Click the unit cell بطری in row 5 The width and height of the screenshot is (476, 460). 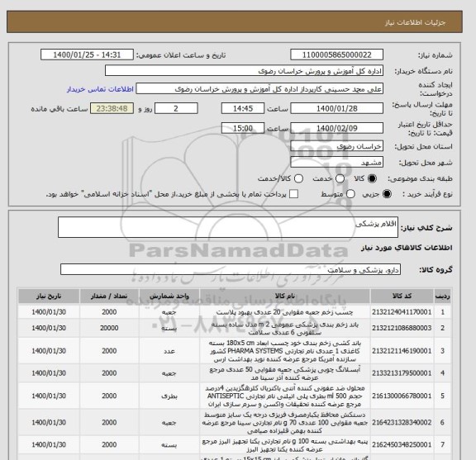point(169,396)
